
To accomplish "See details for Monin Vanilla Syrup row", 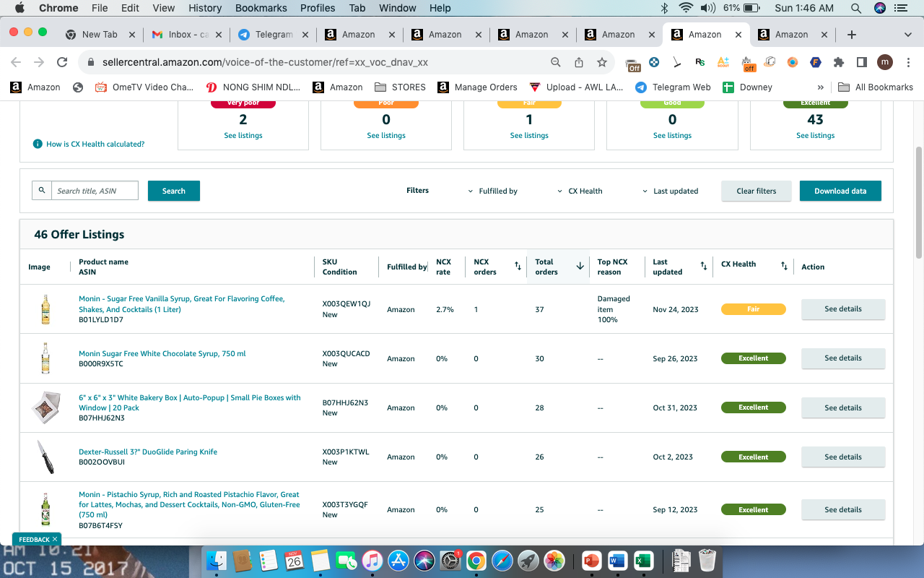I will point(843,309).
